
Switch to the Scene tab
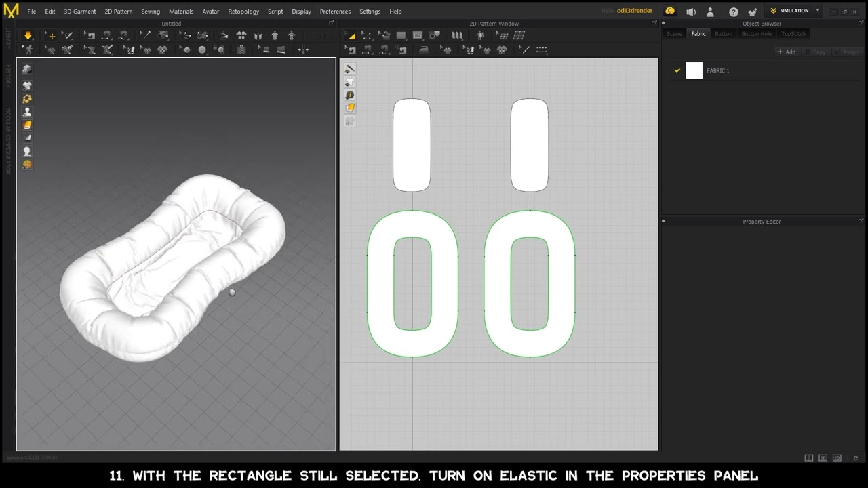(674, 34)
